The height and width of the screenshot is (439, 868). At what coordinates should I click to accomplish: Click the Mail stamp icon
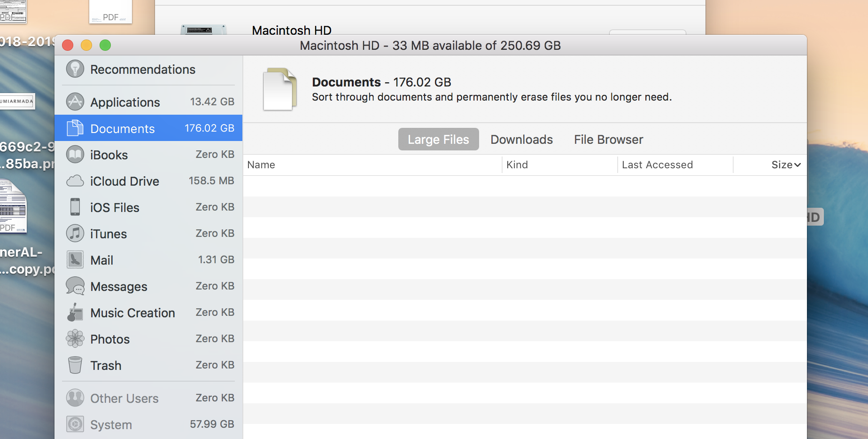(75, 259)
